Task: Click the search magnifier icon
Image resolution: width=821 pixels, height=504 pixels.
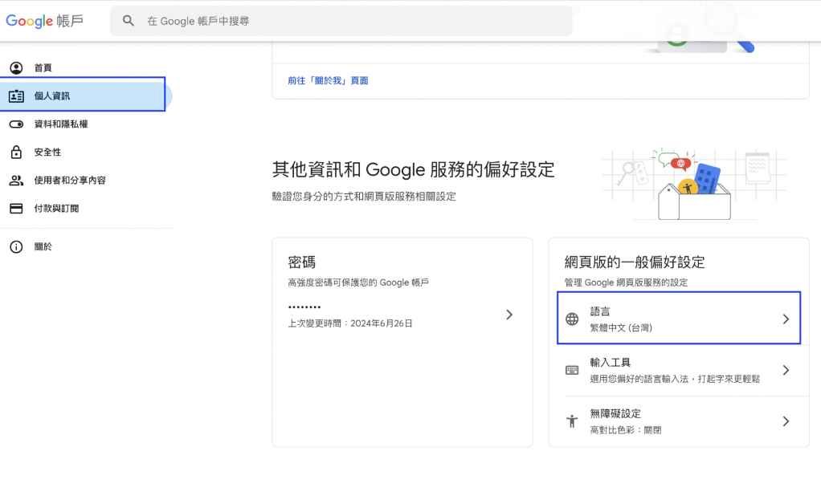Action: click(x=129, y=20)
